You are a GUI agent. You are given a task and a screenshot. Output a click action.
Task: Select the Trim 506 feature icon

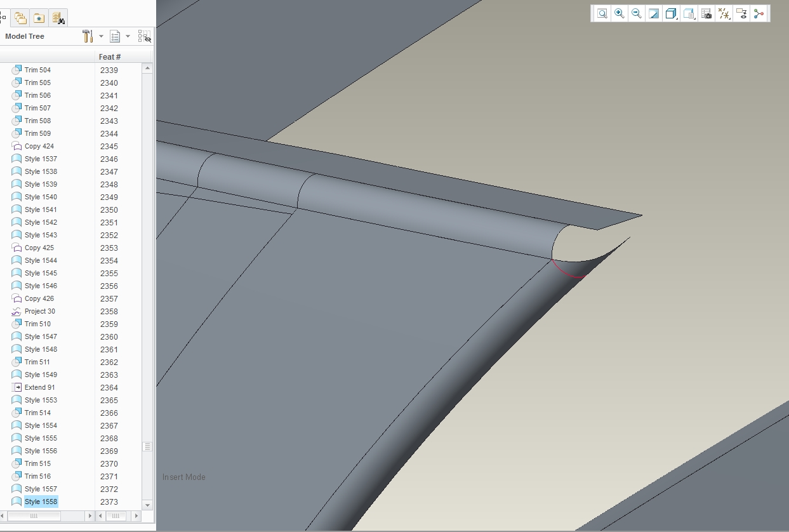coord(17,95)
